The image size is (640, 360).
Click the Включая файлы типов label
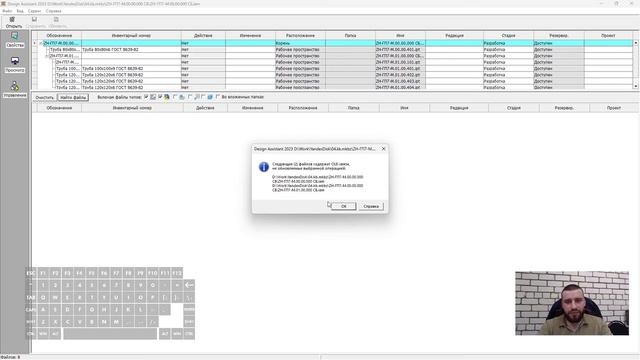coord(120,97)
